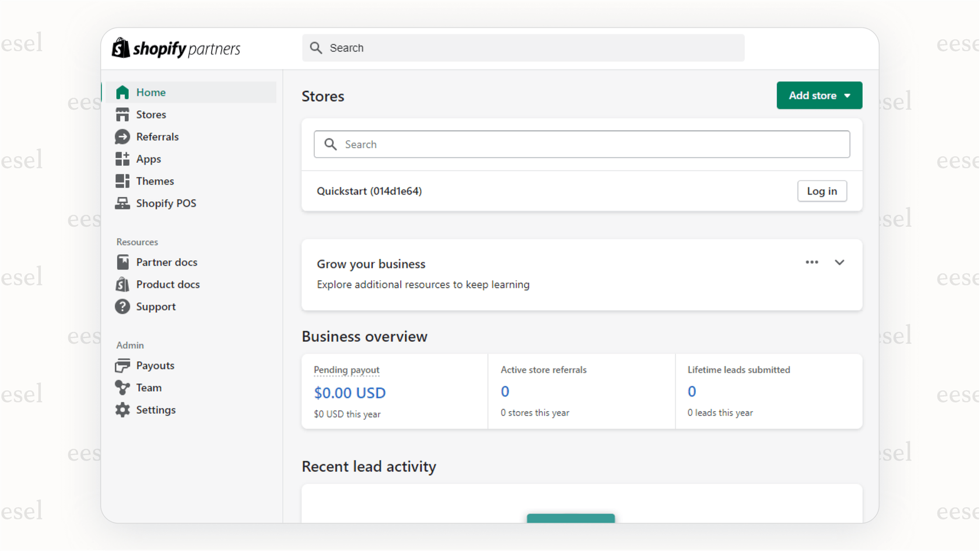Click the Pending payout link

click(346, 370)
